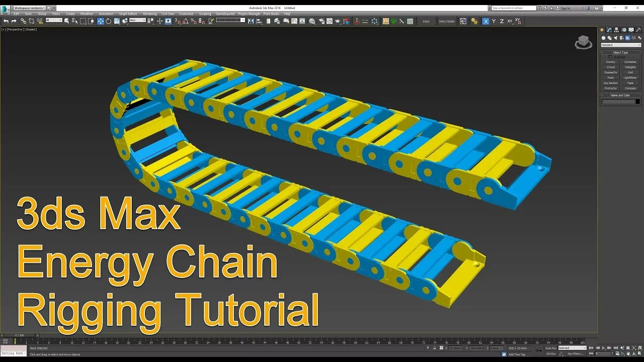Open the Workspace selector dropdown
This screenshot has width=644, height=362.
click(x=29, y=8)
